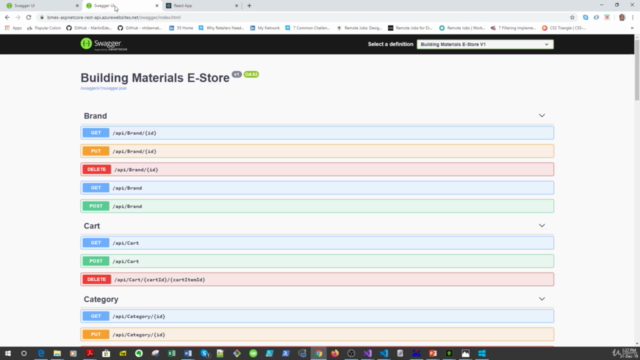Image resolution: width=640 pixels, height=360 pixels.
Task: Open the My Network bookmark
Action: [265, 28]
